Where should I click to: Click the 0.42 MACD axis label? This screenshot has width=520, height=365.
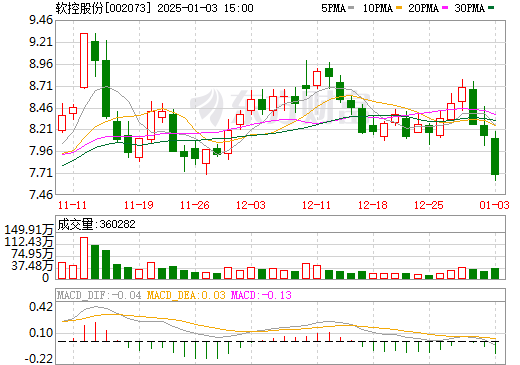point(41,307)
